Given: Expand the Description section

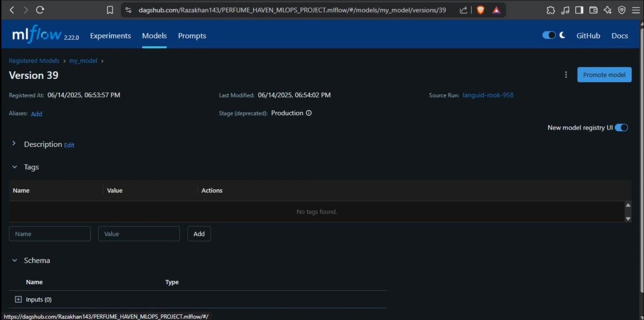Looking at the screenshot, I should pyautogui.click(x=14, y=144).
